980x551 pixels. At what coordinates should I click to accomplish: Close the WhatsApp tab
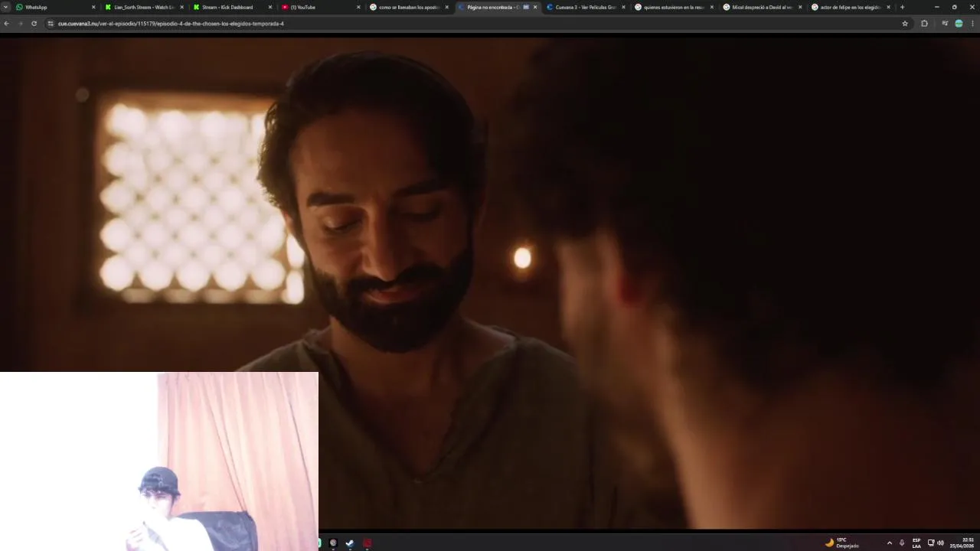(93, 7)
